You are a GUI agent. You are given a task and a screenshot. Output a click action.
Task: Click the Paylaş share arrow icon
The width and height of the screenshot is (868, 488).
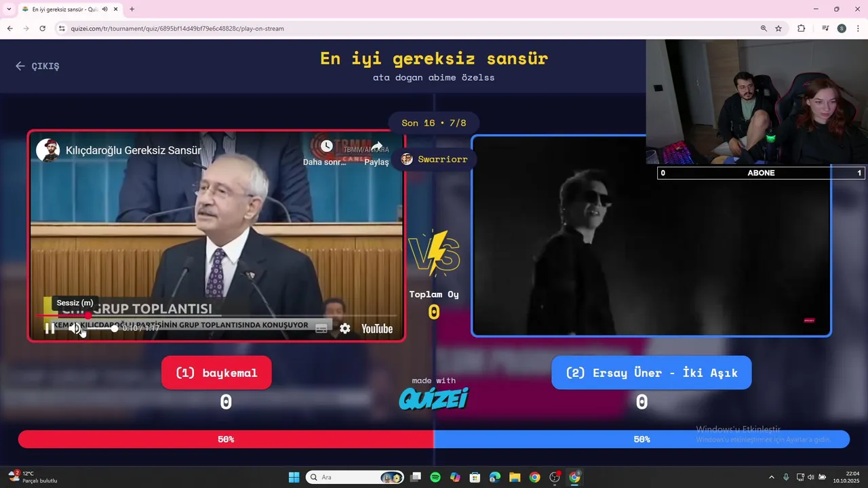376,146
